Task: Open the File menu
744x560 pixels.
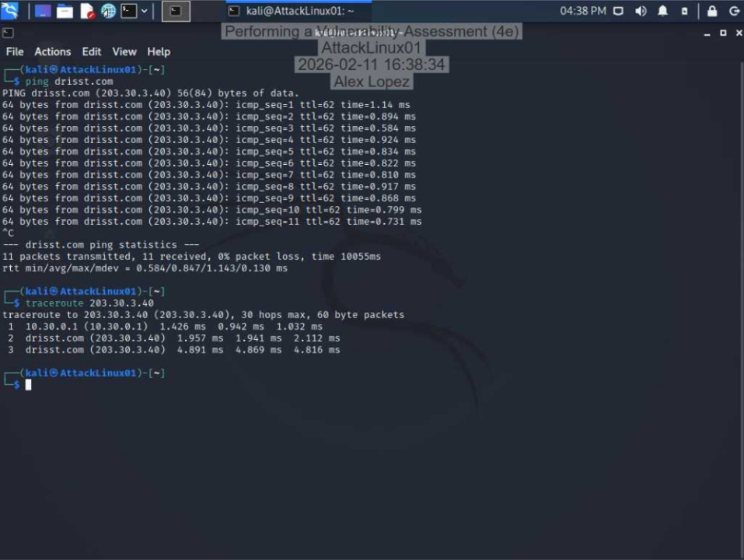Action: click(x=14, y=51)
